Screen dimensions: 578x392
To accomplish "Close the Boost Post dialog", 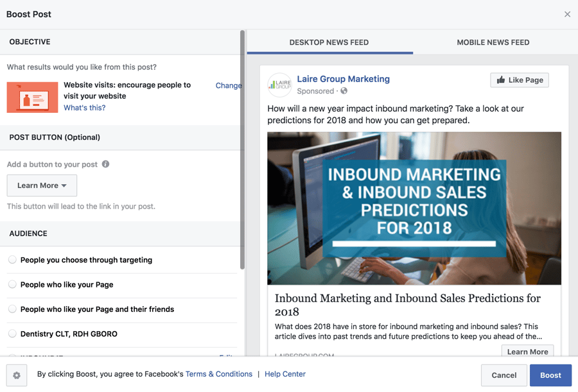I will [567, 14].
